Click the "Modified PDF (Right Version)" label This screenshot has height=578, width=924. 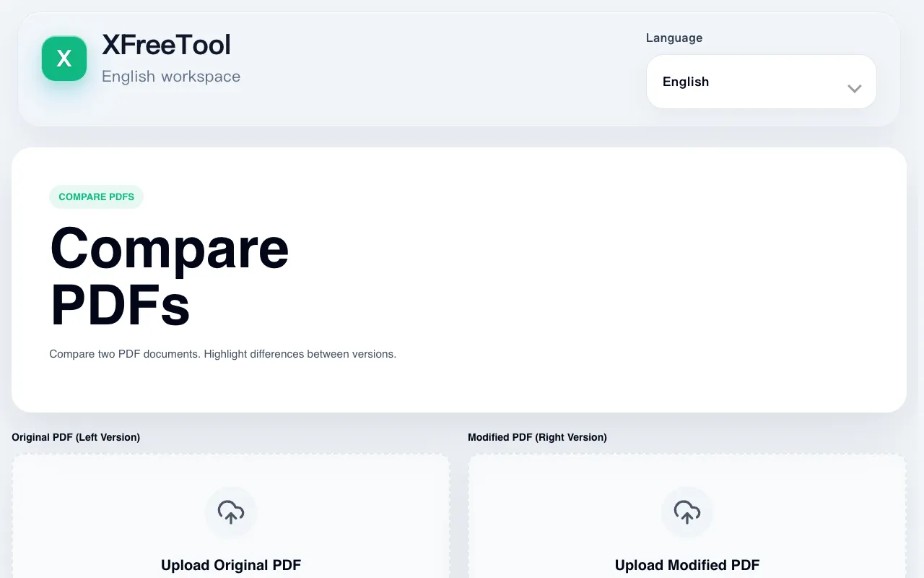click(x=537, y=437)
